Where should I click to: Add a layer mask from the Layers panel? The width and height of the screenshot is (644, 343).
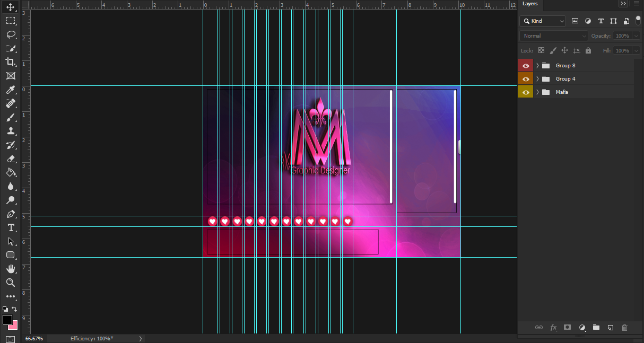567,328
